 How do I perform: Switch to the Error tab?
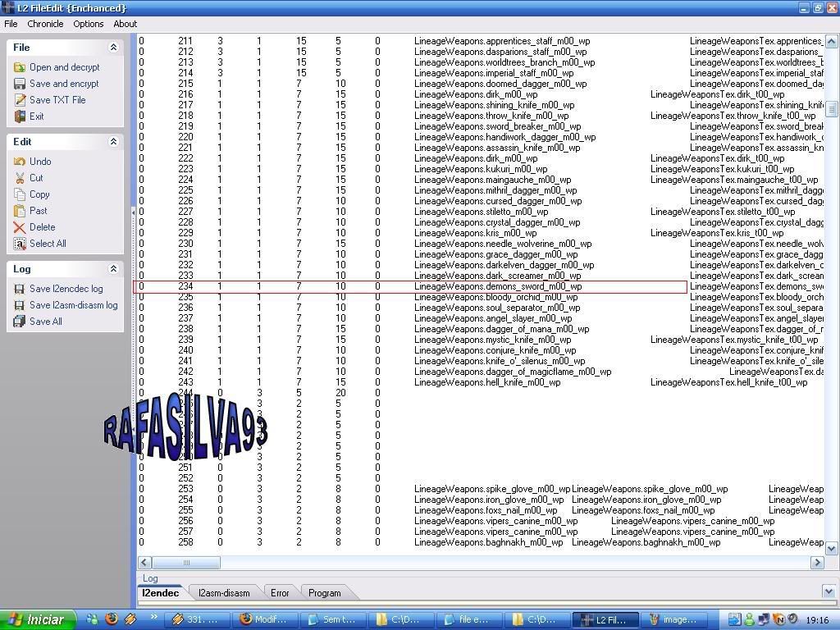click(x=280, y=593)
